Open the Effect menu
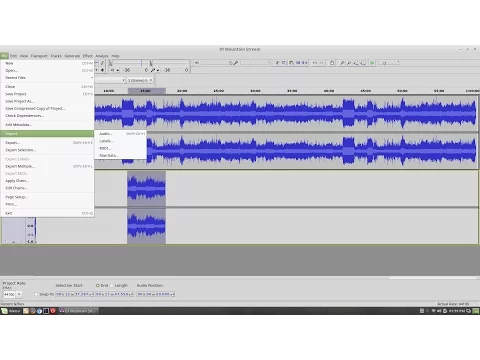Image resolution: width=480 pixels, height=360 pixels. click(x=88, y=56)
